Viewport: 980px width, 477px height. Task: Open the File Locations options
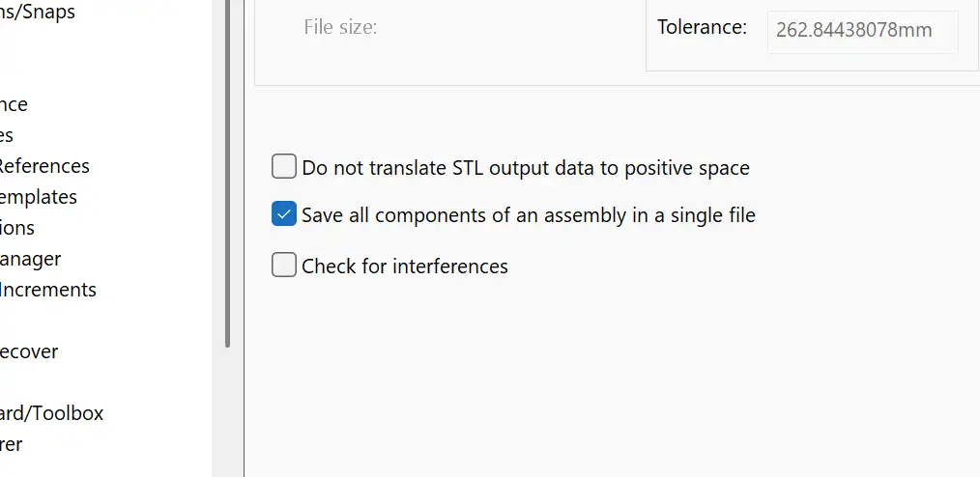[x=17, y=228]
